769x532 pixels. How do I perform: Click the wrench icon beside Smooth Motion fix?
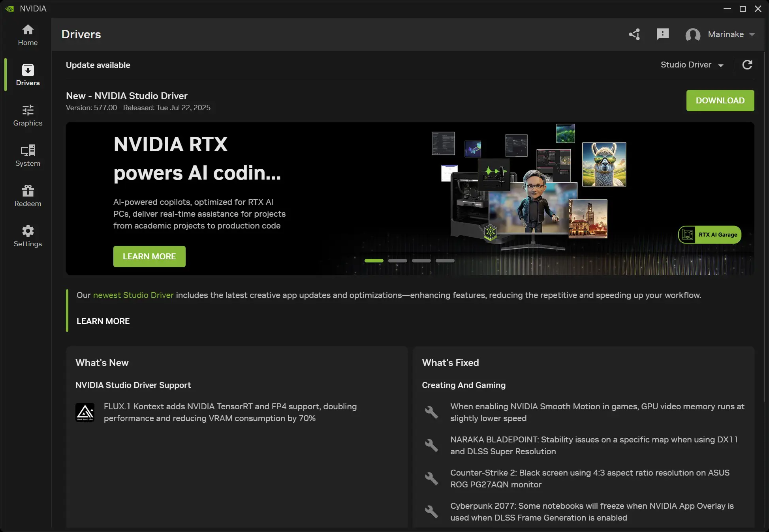coord(431,412)
